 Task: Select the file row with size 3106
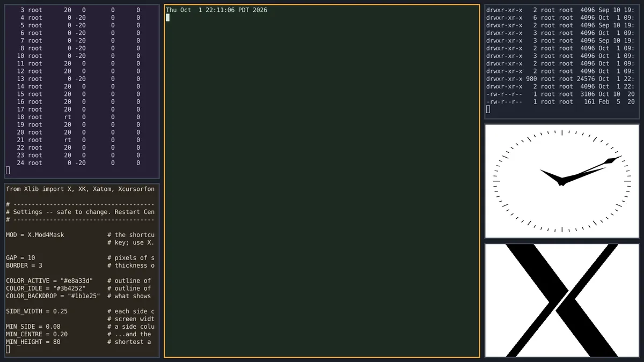click(x=561, y=94)
